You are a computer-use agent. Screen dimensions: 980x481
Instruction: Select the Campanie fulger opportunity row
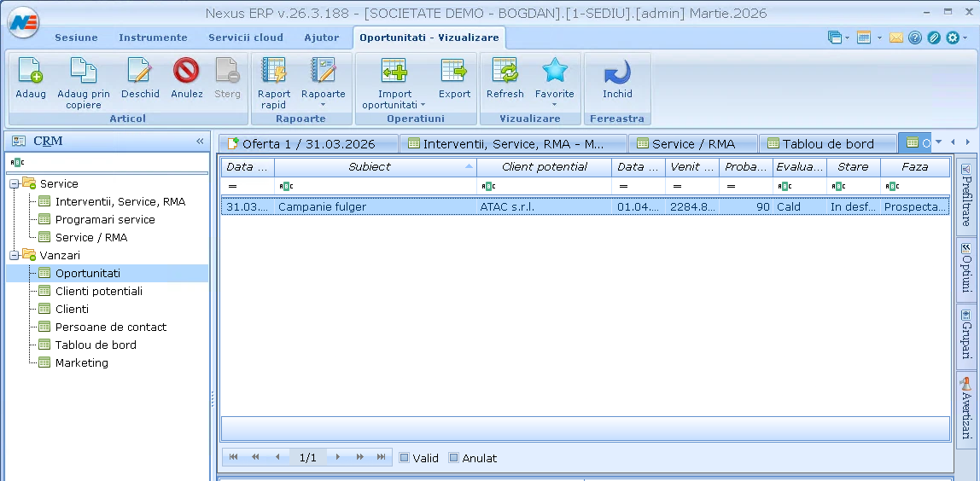376,206
